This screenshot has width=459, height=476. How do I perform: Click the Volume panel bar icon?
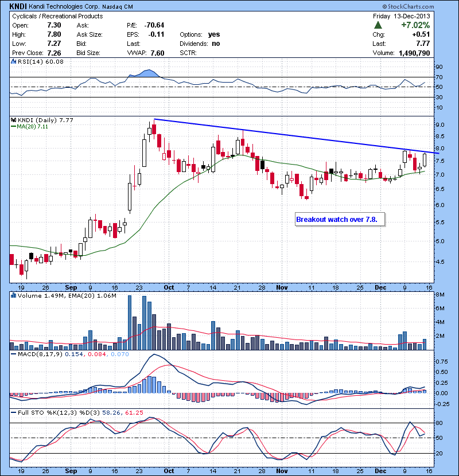(x=13, y=295)
